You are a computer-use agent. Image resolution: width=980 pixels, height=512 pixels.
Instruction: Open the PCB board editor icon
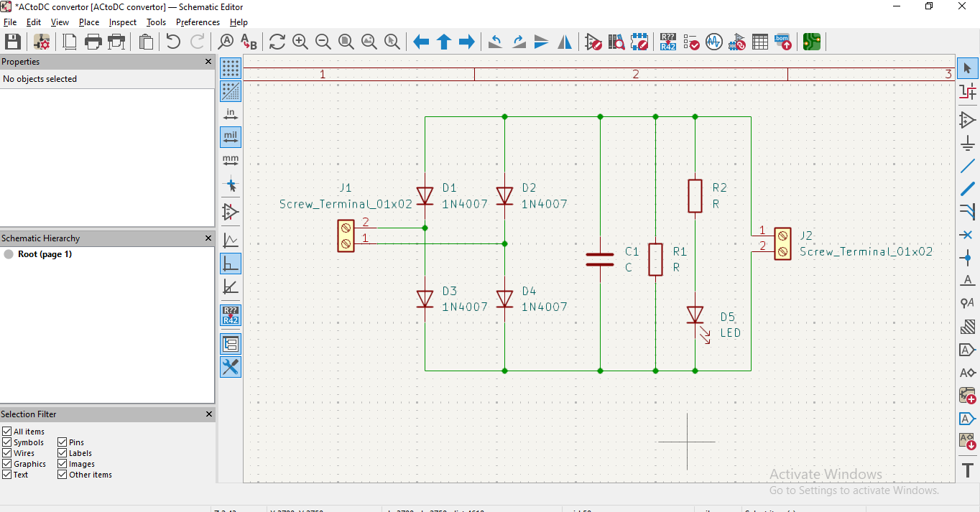[x=812, y=42]
